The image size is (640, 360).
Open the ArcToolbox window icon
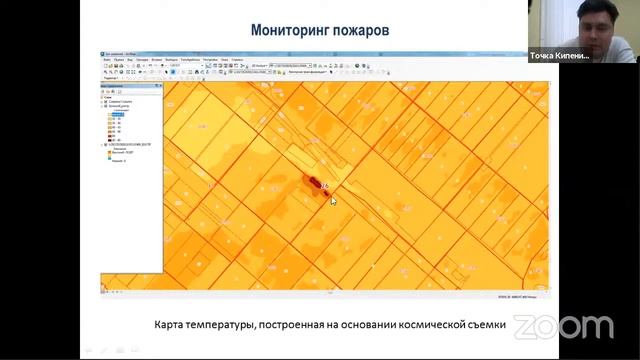[231, 66]
